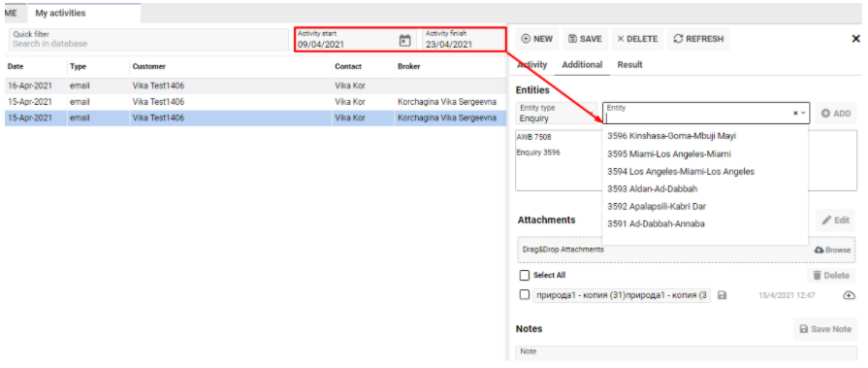The image size is (868, 368).
Task: Choose 3594 Los Angeles-Miami-Los Angeles option
Action: [x=704, y=171]
